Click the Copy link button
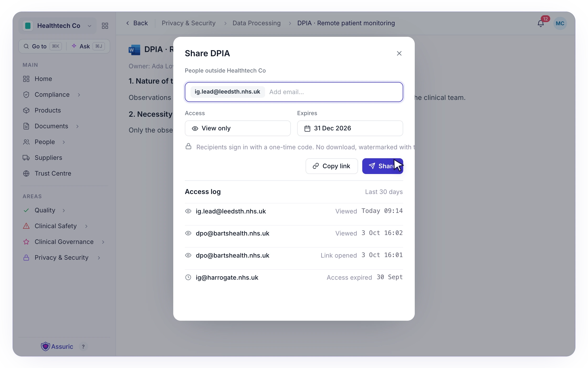This screenshot has height=368, width=588. [x=332, y=166]
